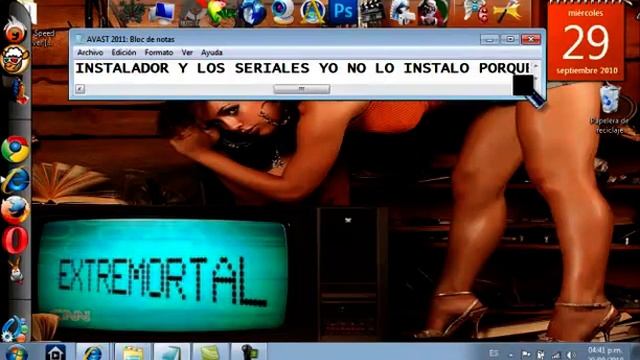Image resolution: width=640 pixels, height=360 pixels.
Task: Open the blue headphones icon at dock bottom
Action: [14, 329]
